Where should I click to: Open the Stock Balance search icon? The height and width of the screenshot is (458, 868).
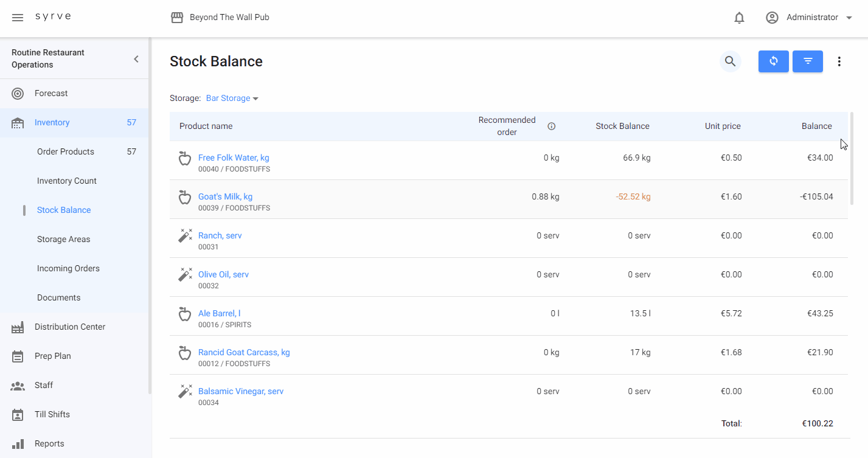pyautogui.click(x=730, y=61)
